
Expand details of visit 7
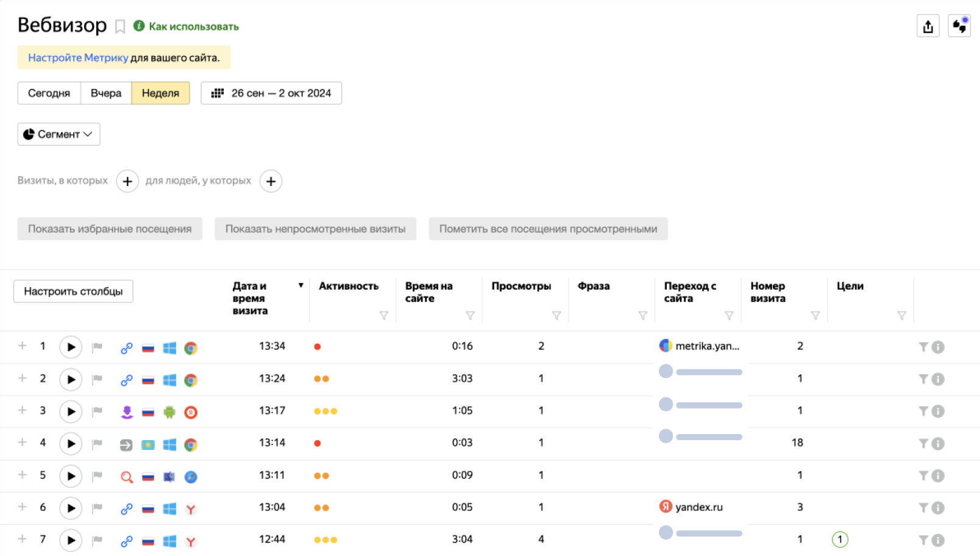23,539
